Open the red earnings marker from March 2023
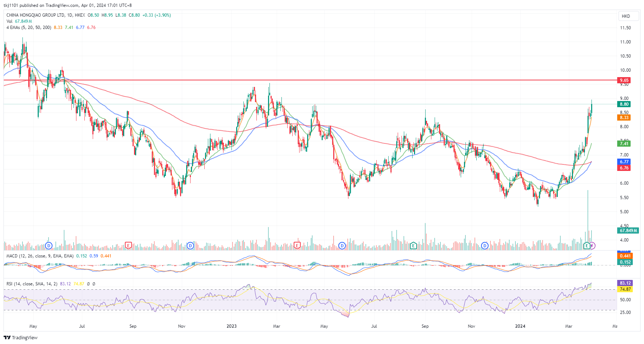Image resolution: width=644 pixels, height=344 pixels. [297, 246]
